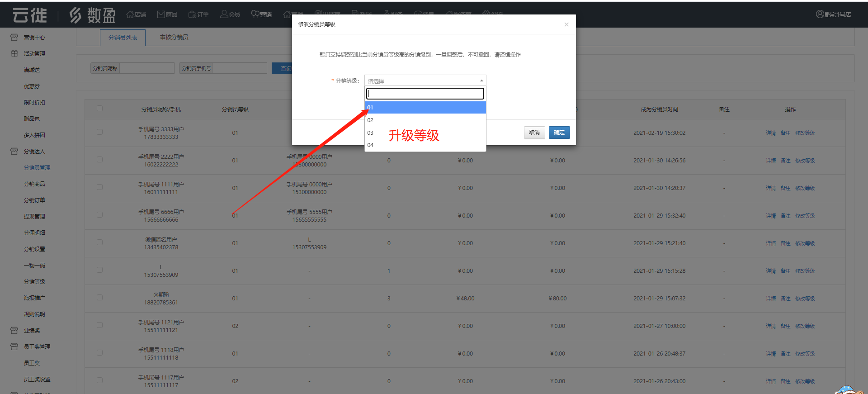Viewport: 868px width, 394px height.
Task: Click the 取消 button in the dialog
Action: click(x=534, y=133)
